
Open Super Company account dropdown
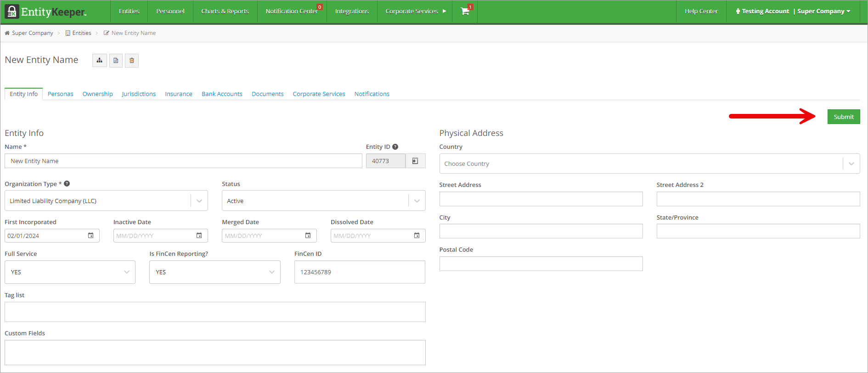pyautogui.click(x=824, y=11)
